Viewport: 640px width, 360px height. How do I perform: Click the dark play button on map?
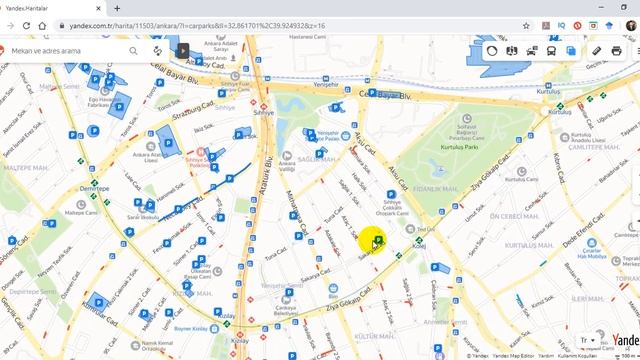182,51
